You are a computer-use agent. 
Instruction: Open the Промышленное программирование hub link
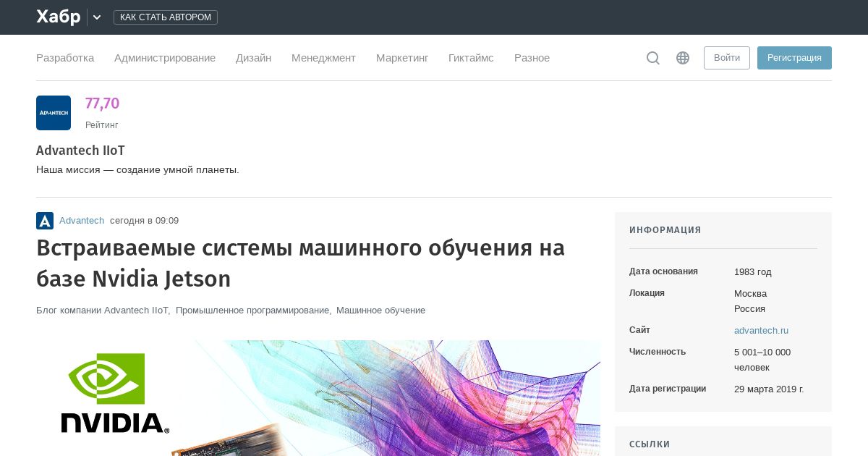(x=253, y=311)
